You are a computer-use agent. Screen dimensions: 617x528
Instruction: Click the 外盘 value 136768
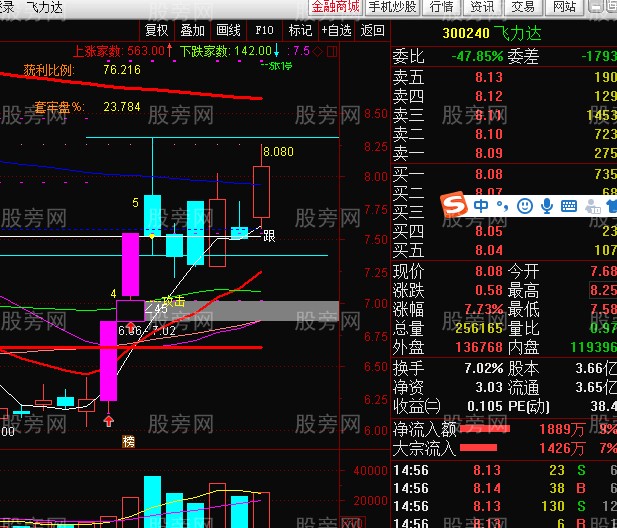[479, 347]
